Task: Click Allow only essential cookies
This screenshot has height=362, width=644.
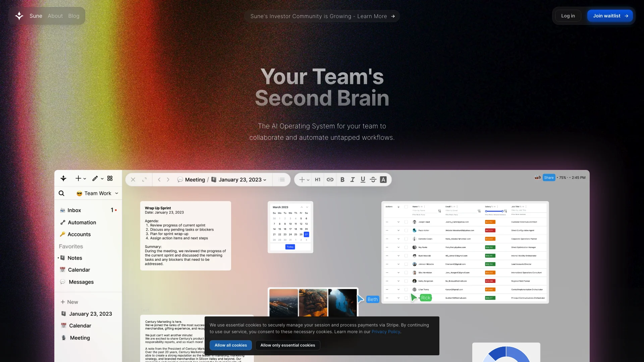Action: point(288,345)
